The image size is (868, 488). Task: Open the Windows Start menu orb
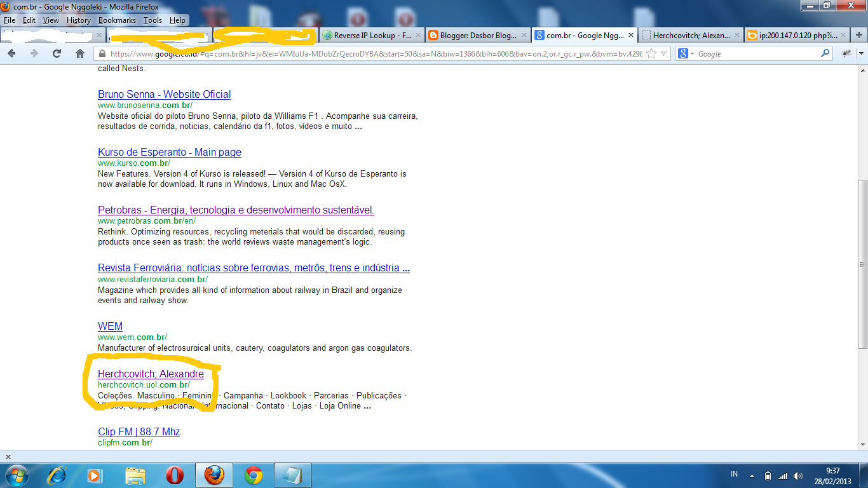[17, 475]
